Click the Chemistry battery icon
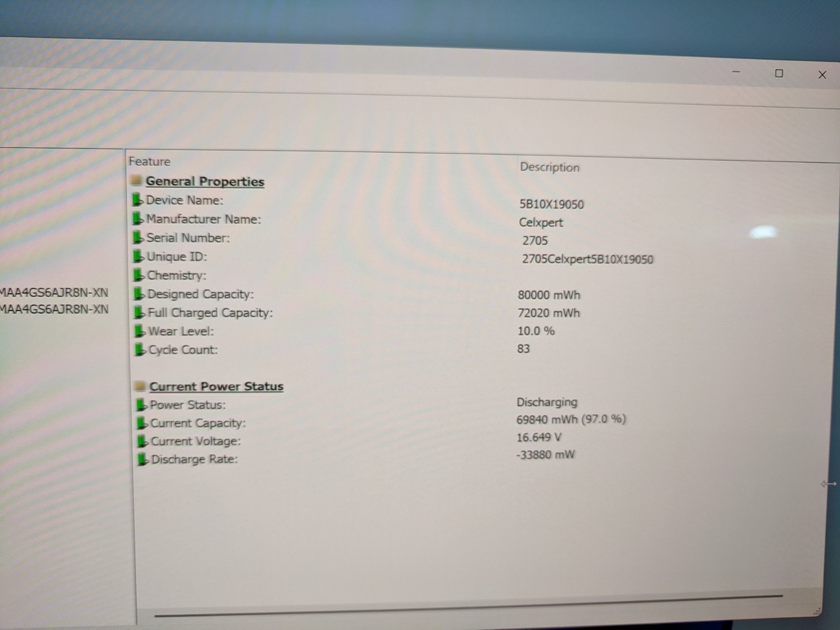840x630 pixels. [139, 275]
